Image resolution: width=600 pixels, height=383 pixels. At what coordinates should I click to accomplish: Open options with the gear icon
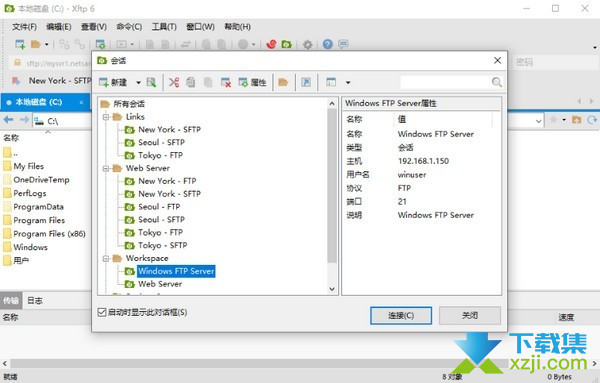click(x=307, y=44)
